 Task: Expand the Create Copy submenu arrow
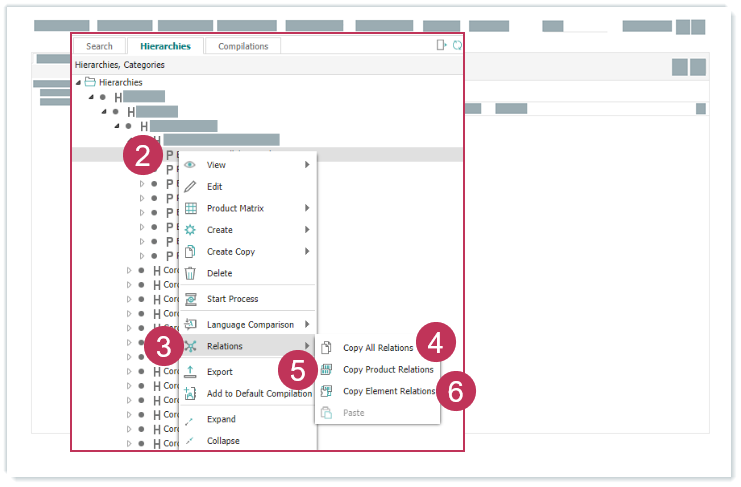(307, 252)
